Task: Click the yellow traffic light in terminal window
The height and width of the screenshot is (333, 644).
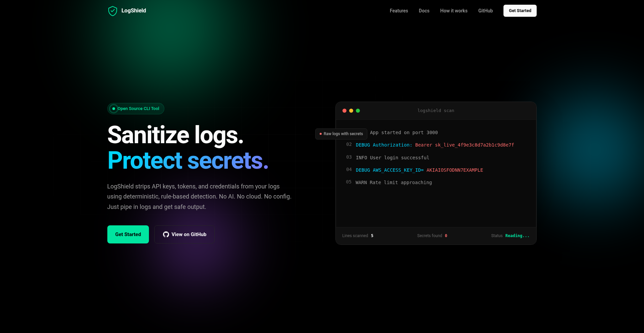Action: pyautogui.click(x=351, y=111)
